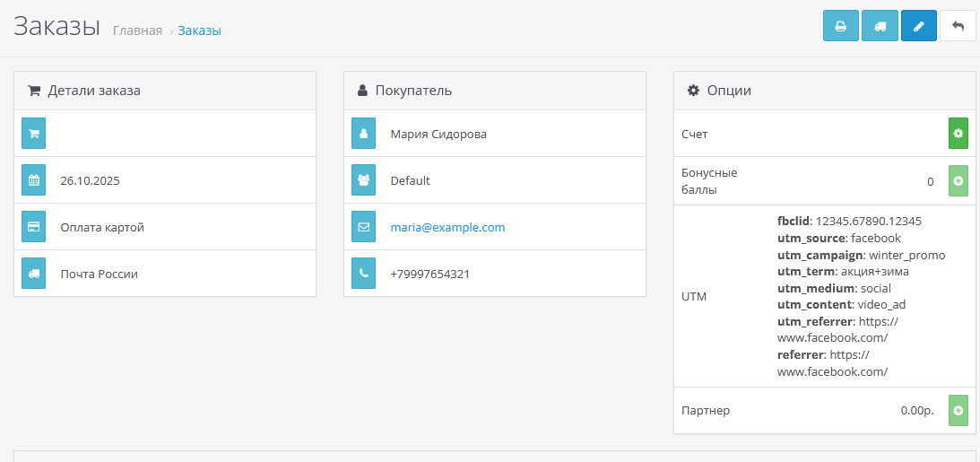980x462 pixels.
Task: Click the Опции panel heading
Action: point(728,91)
